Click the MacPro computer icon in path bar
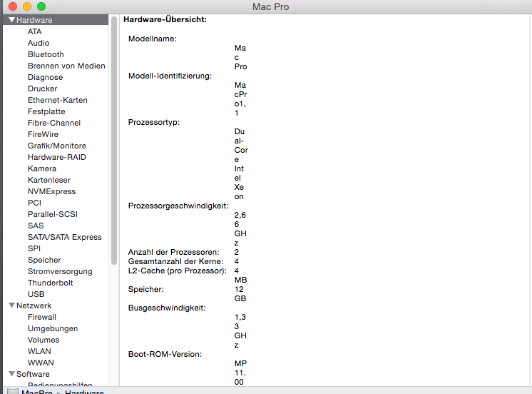532x394 pixels. click(13, 392)
